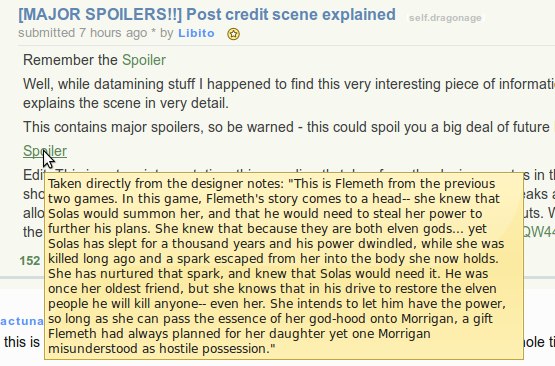The height and width of the screenshot is (366, 555).
Task: Click the comment text starting "this is"
Action: coord(22,342)
